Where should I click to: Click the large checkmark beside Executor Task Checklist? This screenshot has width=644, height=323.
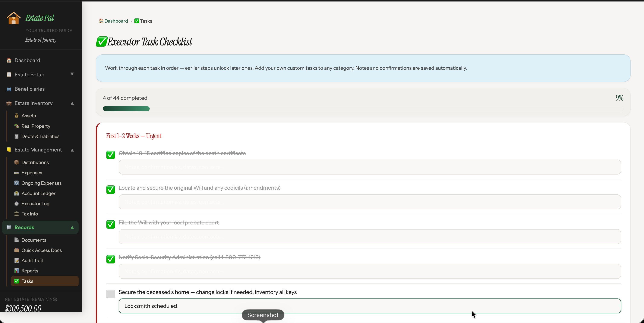click(x=101, y=41)
